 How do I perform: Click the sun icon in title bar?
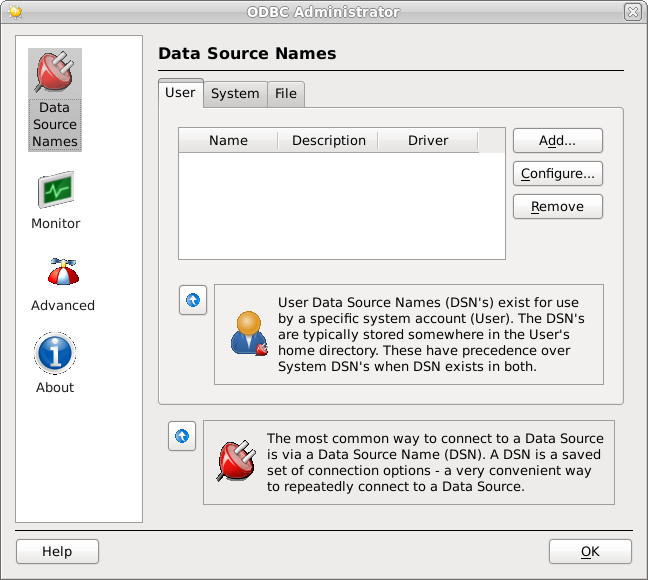coord(15,12)
